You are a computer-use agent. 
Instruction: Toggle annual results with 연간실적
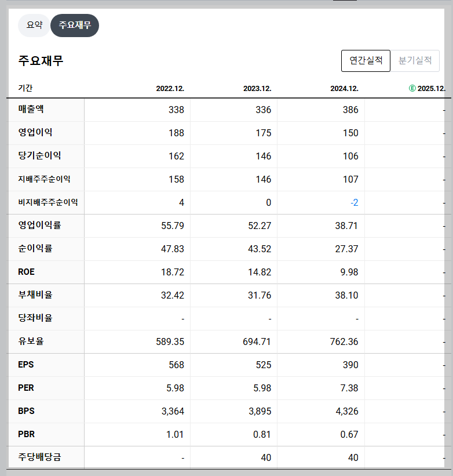click(x=366, y=61)
